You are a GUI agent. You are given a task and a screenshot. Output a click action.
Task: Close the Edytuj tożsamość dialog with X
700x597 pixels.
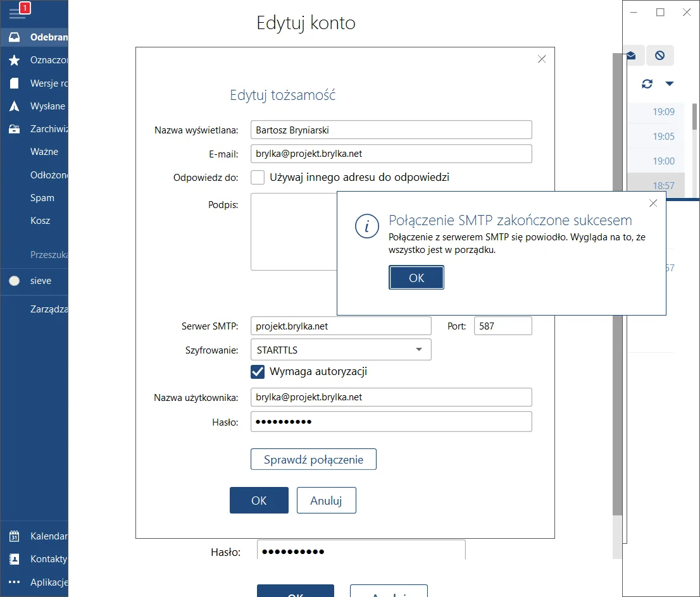point(542,59)
